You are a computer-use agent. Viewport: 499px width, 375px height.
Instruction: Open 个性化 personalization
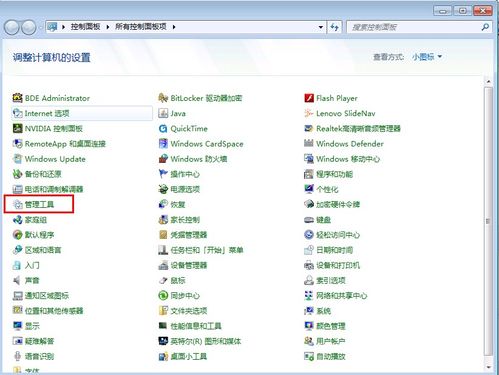321,189
